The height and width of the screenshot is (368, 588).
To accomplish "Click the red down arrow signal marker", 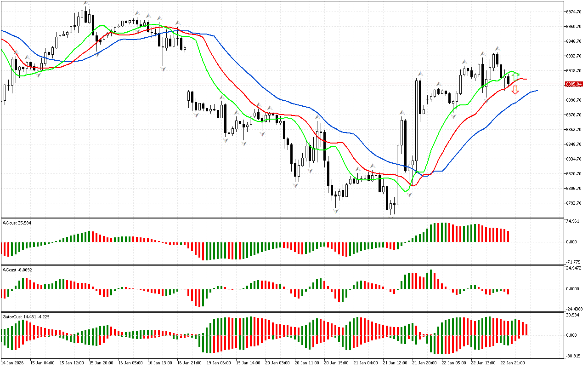I will click(515, 90).
